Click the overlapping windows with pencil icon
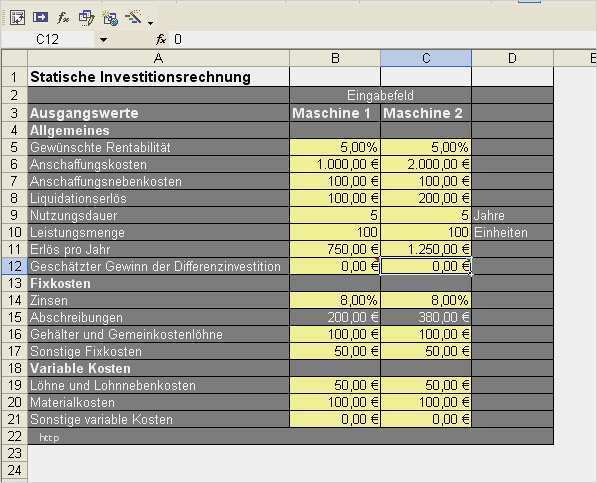The height and width of the screenshot is (483, 597). (x=87, y=18)
